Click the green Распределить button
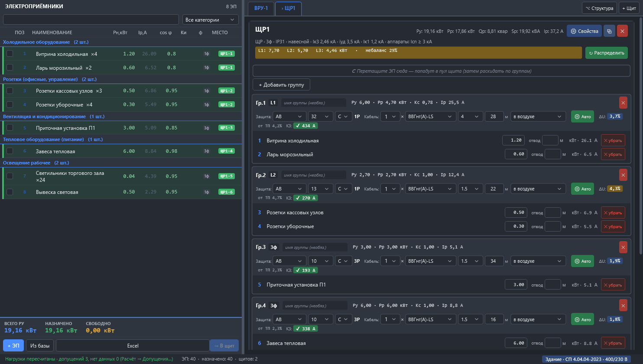The image size is (643, 364). (x=607, y=53)
